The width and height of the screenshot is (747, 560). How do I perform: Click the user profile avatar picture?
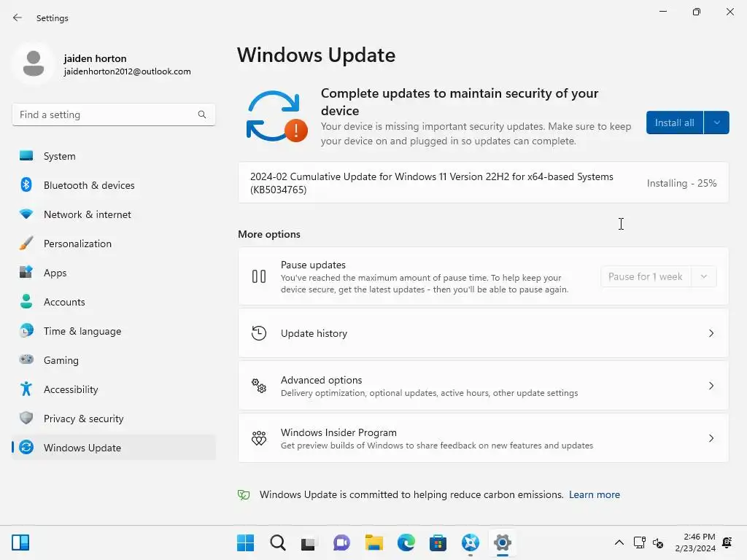(34, 63)
